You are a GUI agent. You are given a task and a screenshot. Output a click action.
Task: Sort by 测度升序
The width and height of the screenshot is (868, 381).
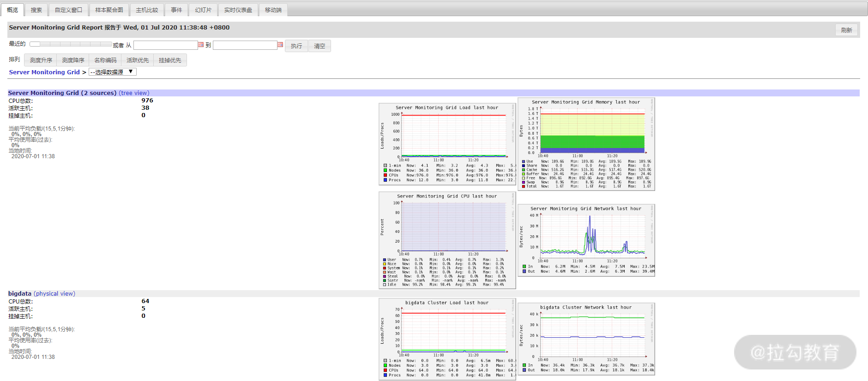41,60
